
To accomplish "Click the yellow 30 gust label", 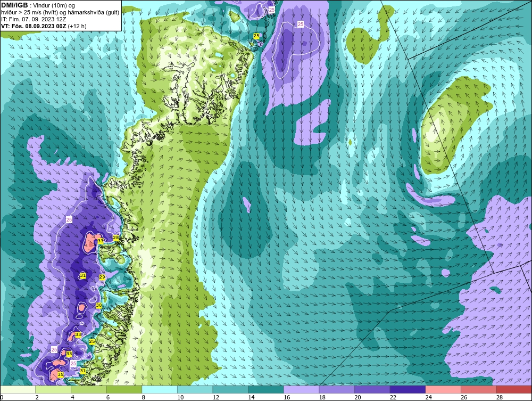I will pyautogui.click(x=99, y=305).
